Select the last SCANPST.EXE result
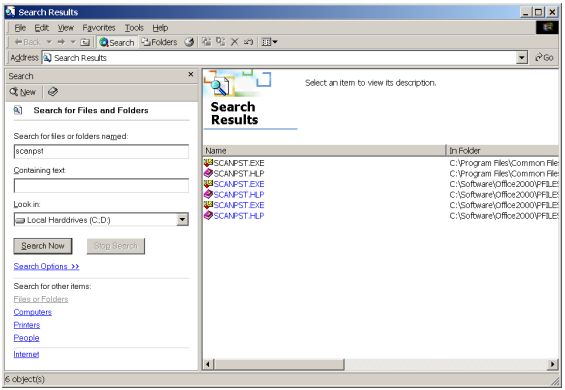 [x=239, y=205]
